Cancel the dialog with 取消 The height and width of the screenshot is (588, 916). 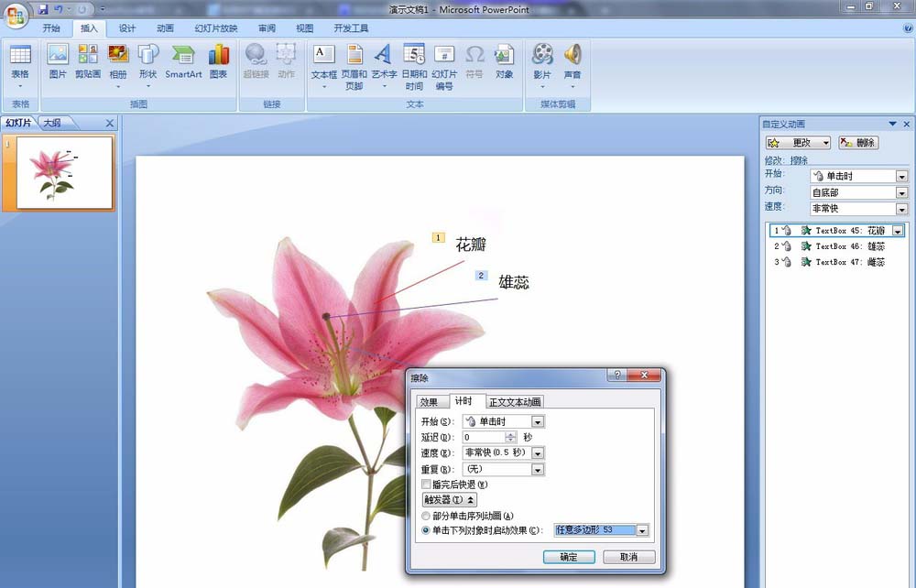pos(628,557)
